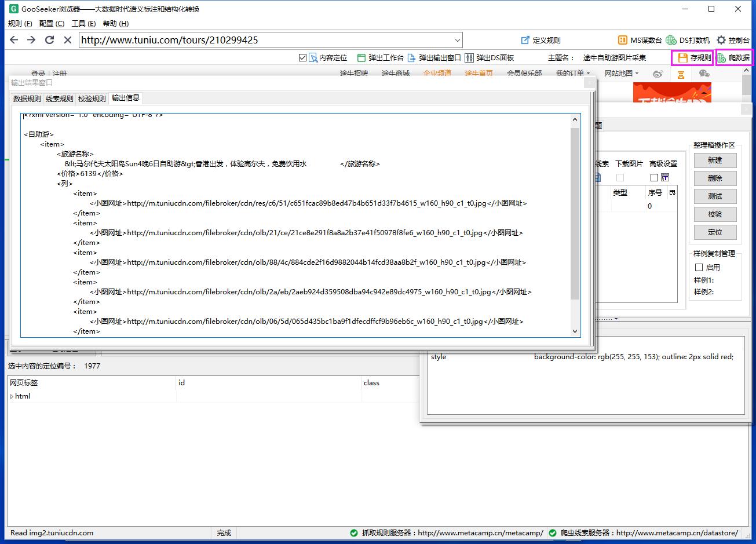Click the 价格 6139 line in output
Image resolution: width=756 pixels, height=544 pixels.
(x=90, y=174)
